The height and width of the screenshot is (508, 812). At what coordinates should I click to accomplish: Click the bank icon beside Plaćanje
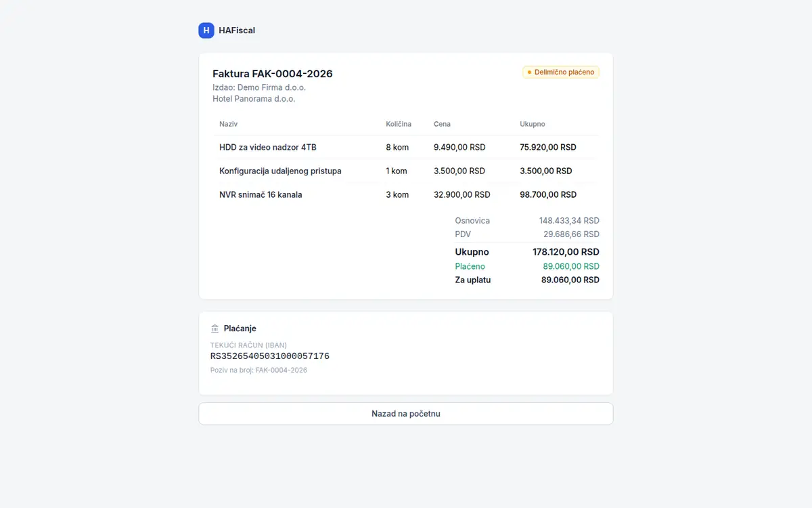[215, 329]
